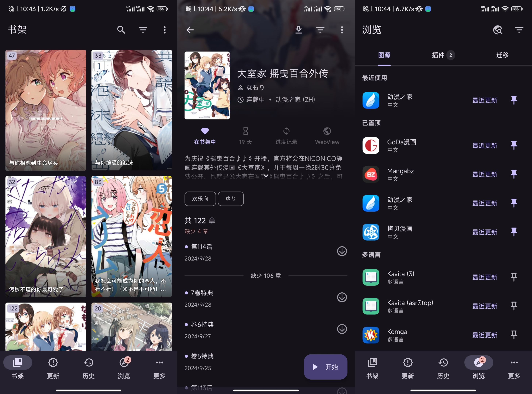This screenshot has width=532, height=394.
Task: Open library manga with 122 badge
Action: (46, 327)
